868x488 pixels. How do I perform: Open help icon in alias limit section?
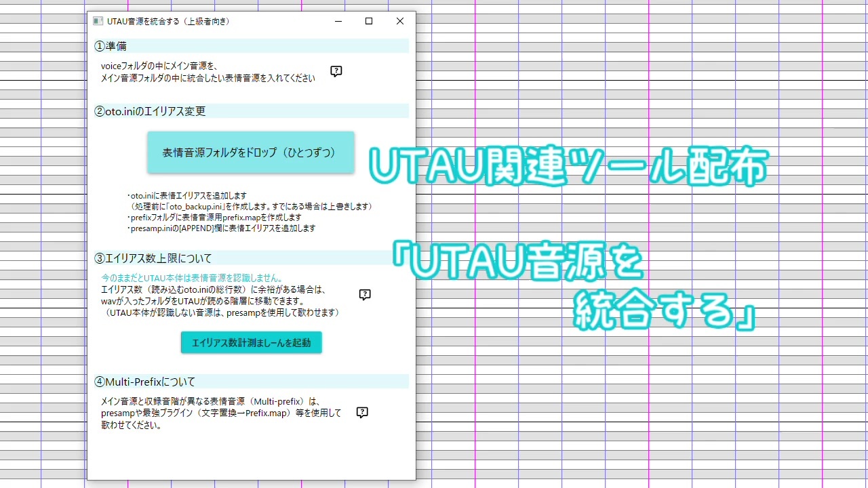(365, 295)
